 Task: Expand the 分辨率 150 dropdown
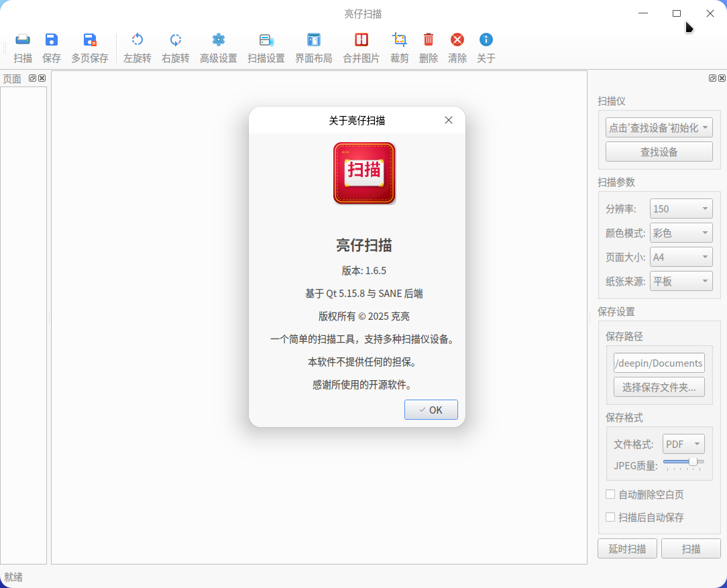[x=681, y=209]
